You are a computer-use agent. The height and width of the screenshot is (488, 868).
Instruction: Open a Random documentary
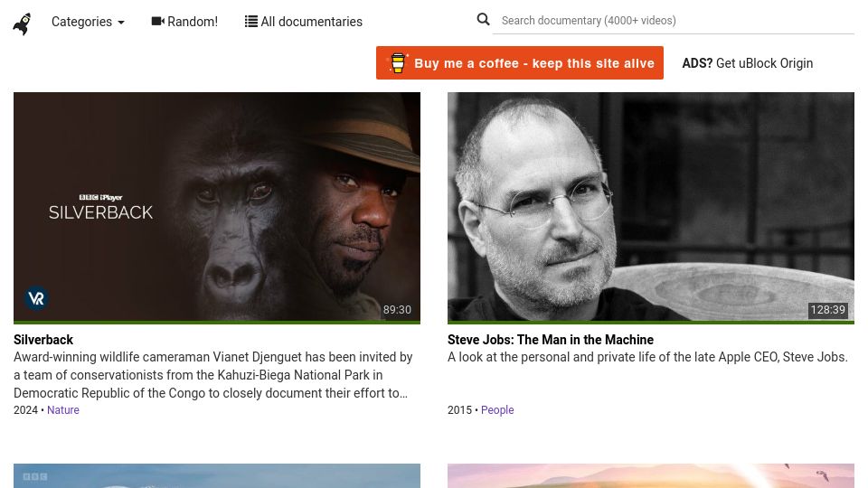click(x=184, y=22)
